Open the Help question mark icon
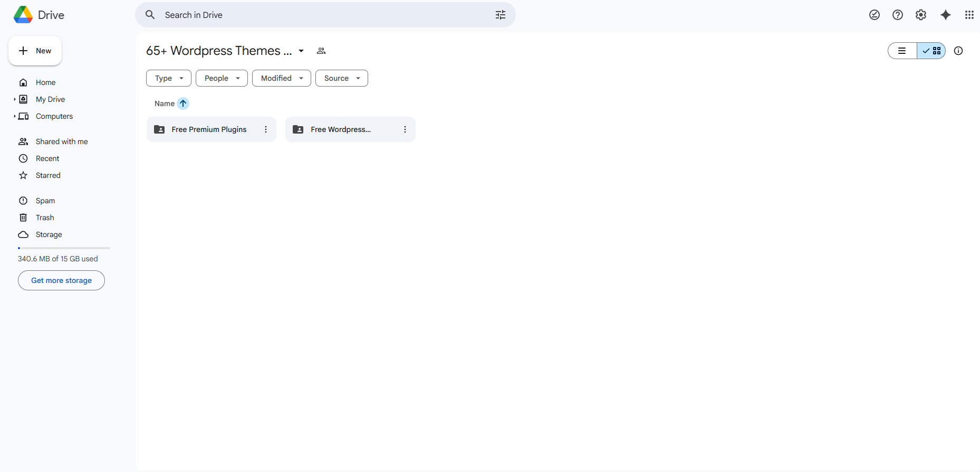 (x=898, y=15)
